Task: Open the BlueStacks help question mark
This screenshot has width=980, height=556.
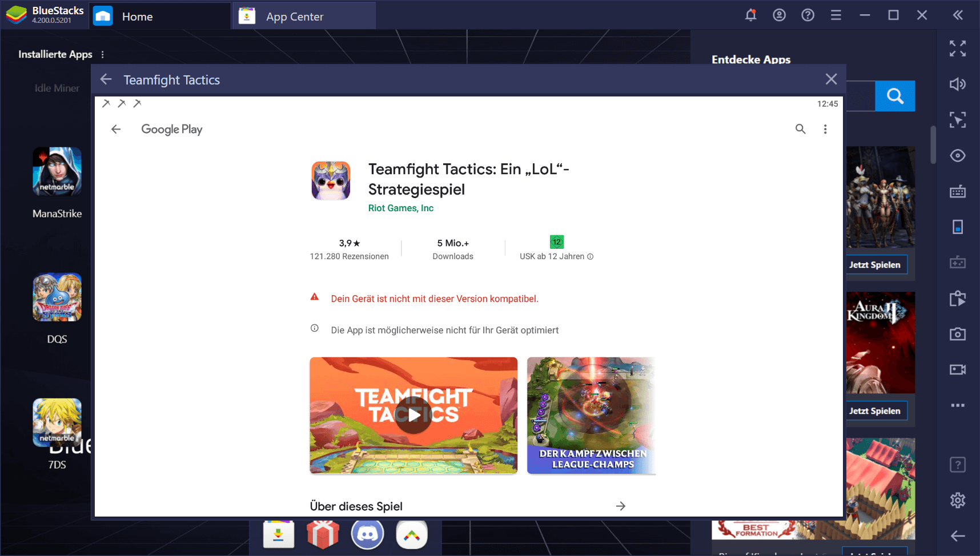Action: 808,15
